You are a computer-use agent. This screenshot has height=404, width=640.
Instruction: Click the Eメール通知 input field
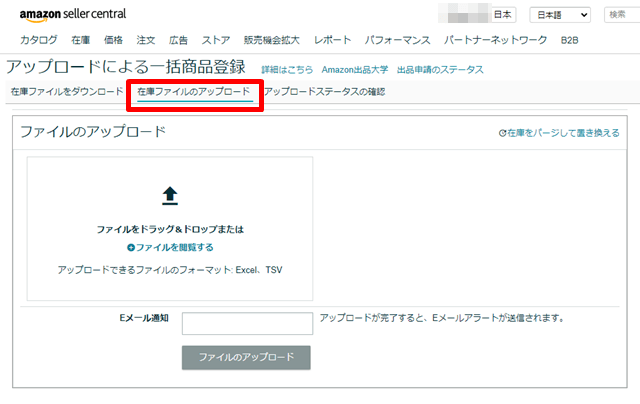247,323
